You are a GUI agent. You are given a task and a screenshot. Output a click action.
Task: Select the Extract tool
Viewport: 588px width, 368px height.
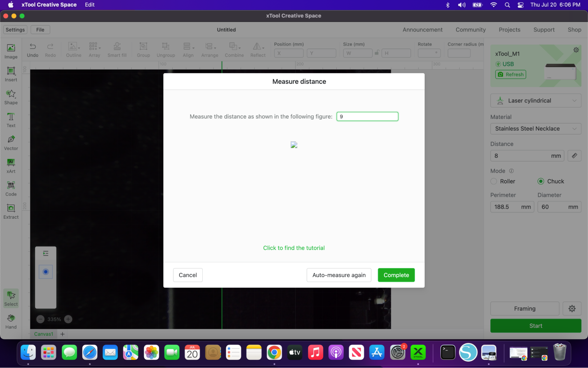[11, 211]
